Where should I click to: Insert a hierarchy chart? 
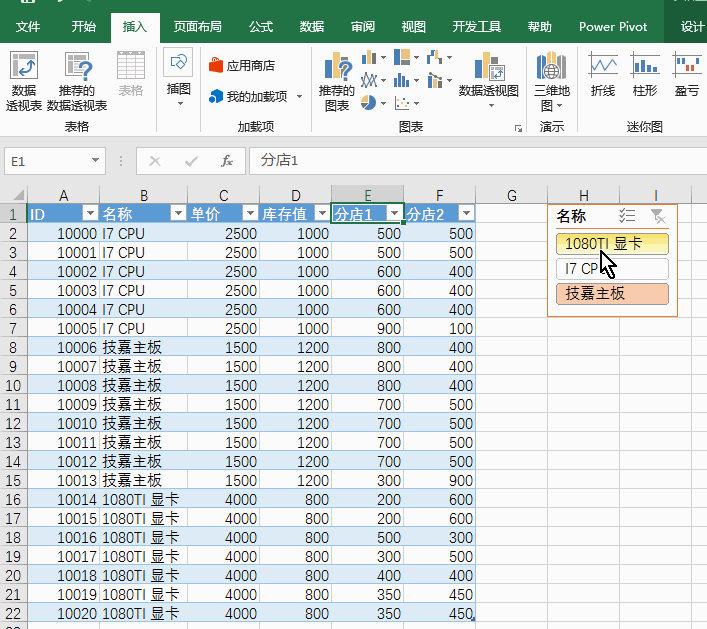[407, 58]
